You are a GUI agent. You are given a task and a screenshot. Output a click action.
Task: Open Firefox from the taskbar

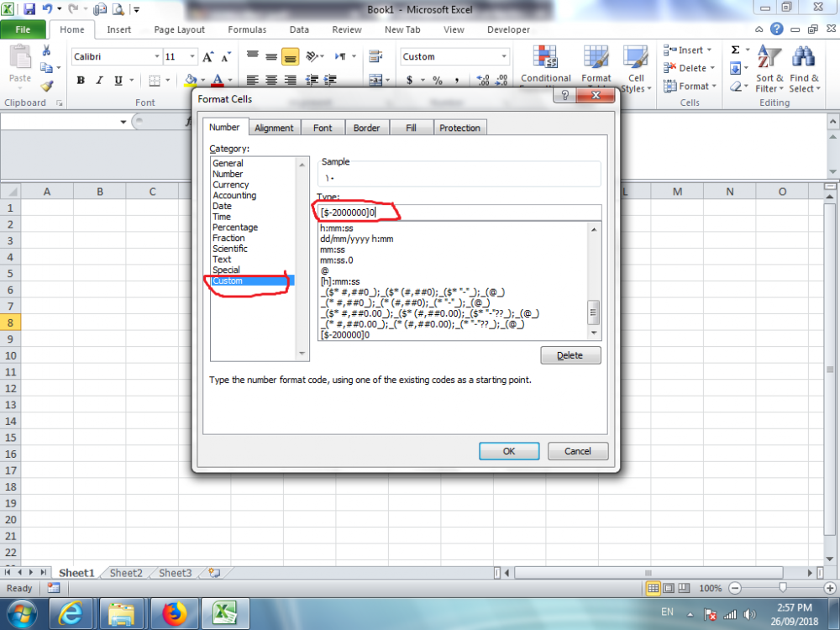pos(175,613)
